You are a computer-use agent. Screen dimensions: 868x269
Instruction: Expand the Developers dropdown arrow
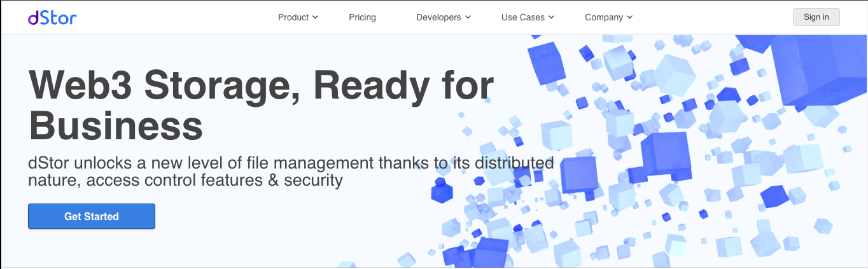tap(468, 17)
